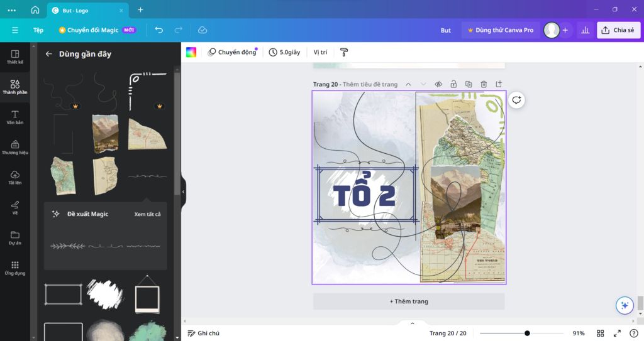The height and width of the screenshot is (341, 644).
Task: Go back from Dùng gần đây
Action: (49, 54)
